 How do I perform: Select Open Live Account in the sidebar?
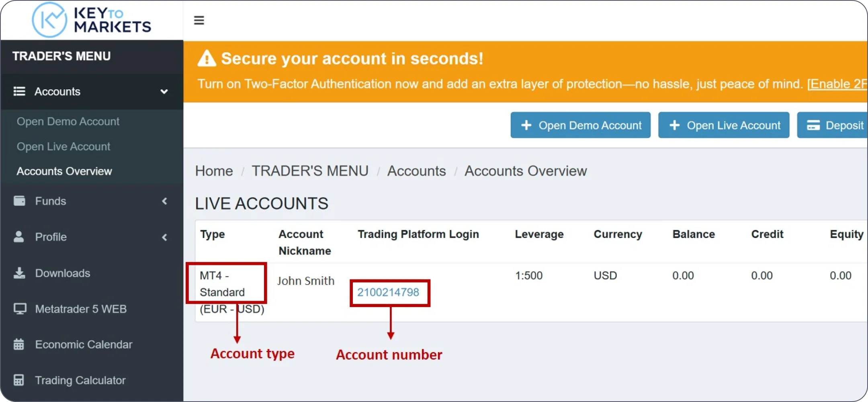click(x=63, y=147)
